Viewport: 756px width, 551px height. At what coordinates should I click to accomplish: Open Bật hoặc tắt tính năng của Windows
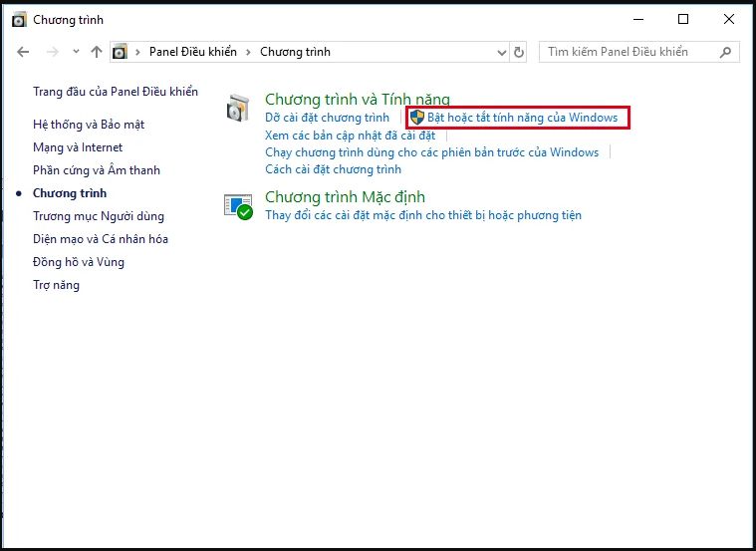tap(522, 118)
